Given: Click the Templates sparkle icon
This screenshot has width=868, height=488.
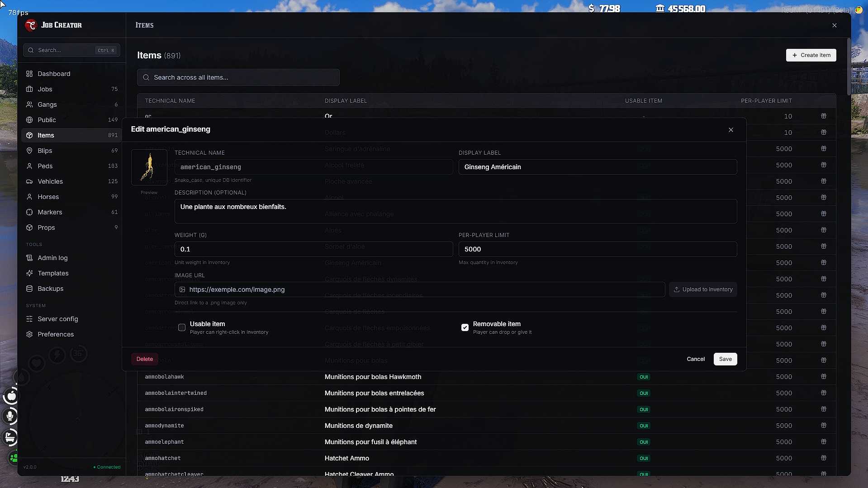Looking at the screenshot, I should click(29, 273).
